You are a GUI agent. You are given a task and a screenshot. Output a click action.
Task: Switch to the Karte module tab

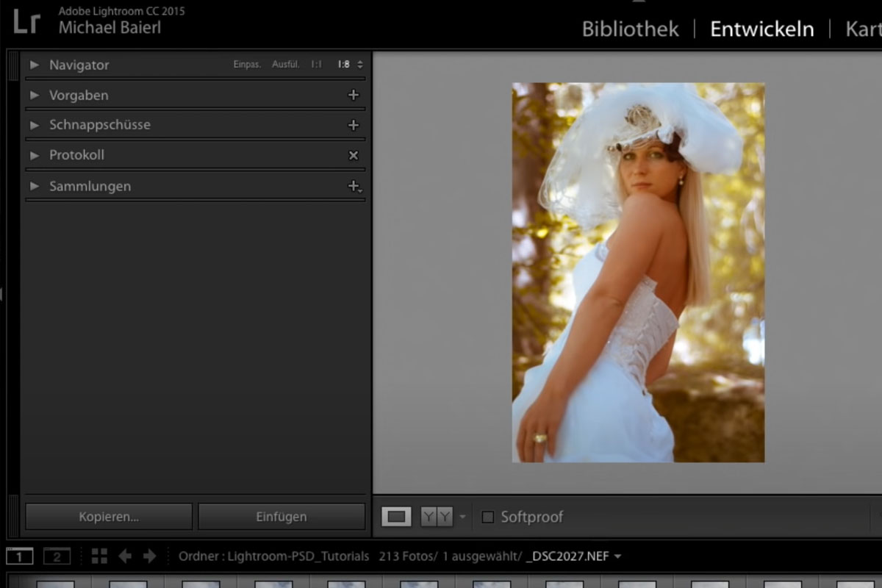[x=864, y=29]
